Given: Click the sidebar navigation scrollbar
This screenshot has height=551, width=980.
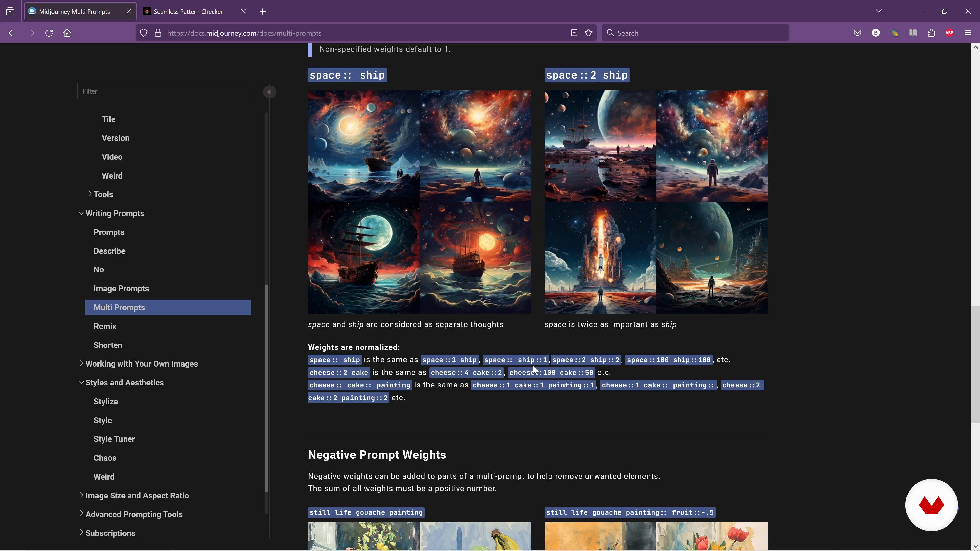Looking at the screenshot, I should point(267,388).
